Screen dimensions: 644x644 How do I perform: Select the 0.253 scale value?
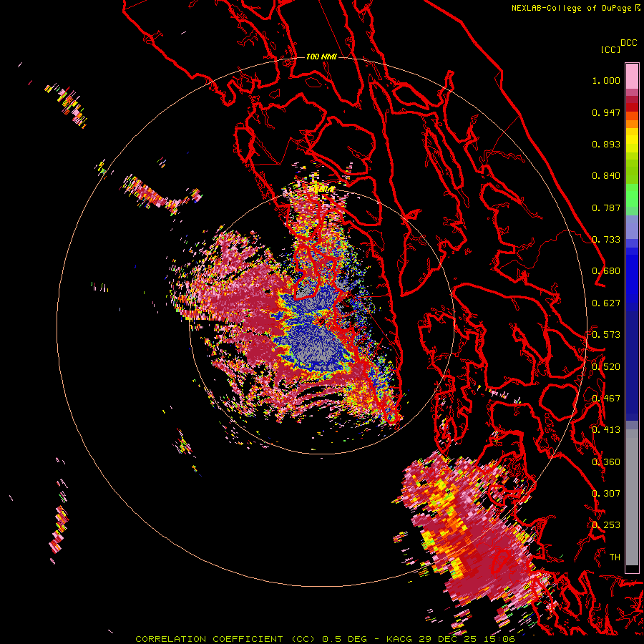[x=606, y=525]
